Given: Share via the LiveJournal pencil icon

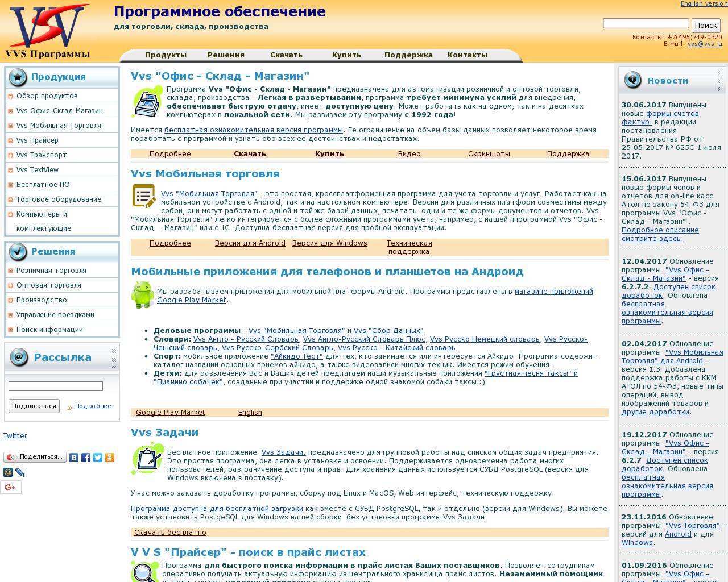Looking at the screenshot, I should [20, 472].
